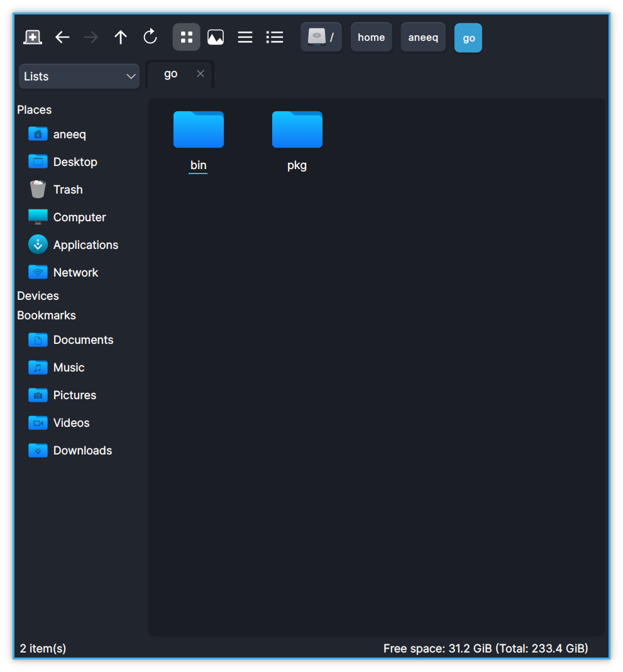Collapse the Devices section
Image resolution: width=623 pixels, height=672 pixels.
point(38,295)
